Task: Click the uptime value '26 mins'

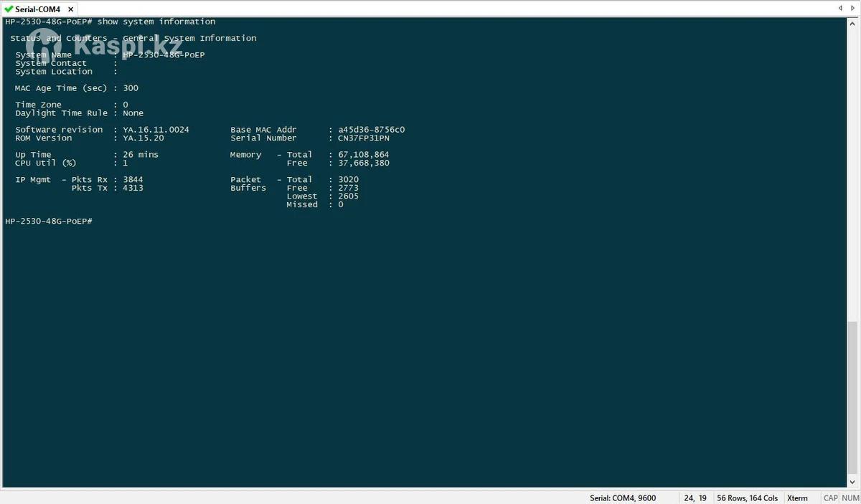Action: (141, 155)
